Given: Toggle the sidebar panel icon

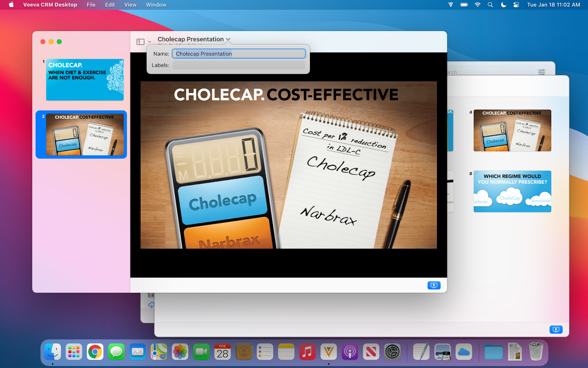Looking at the screenshot, I should click(140, 42).
